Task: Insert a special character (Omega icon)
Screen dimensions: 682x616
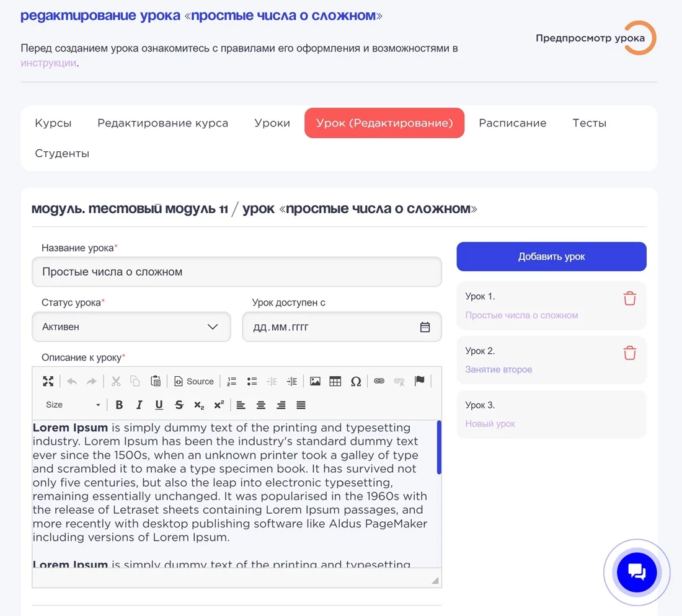Action: [x=356, y=381]
